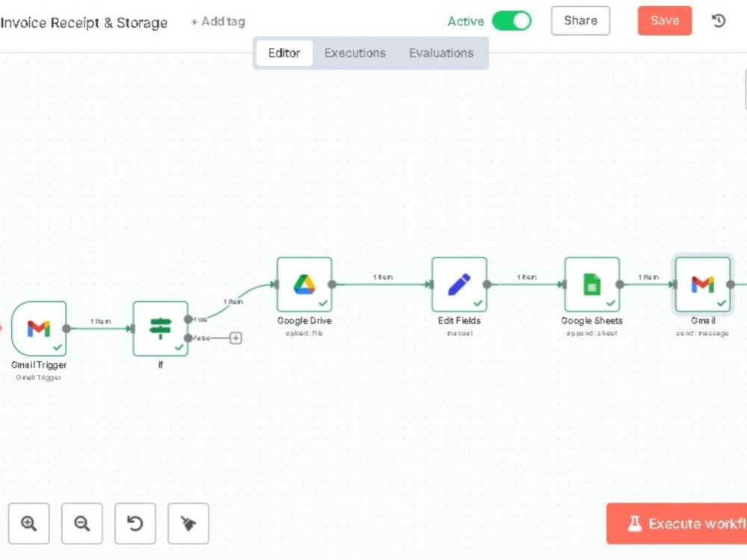Open the Gmail send message node
This screenshot has height=560, width=747.
[x=703, y=284]
